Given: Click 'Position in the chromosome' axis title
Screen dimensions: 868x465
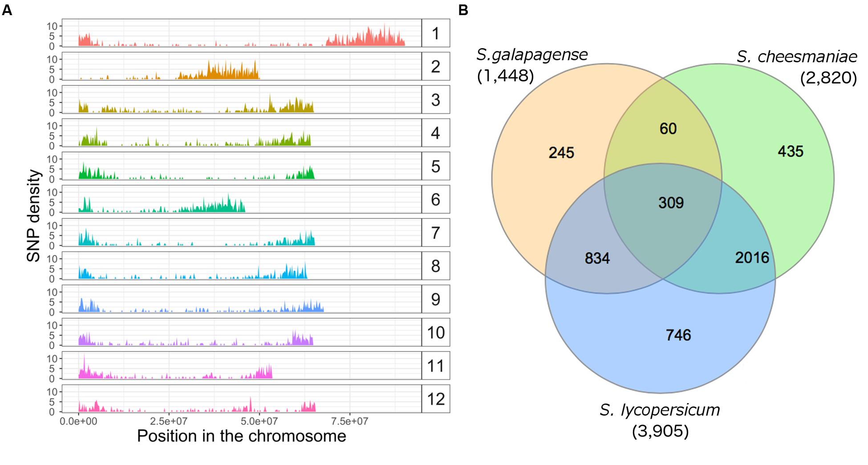Looking at the screenshot, I should click(x=241, y=436).
